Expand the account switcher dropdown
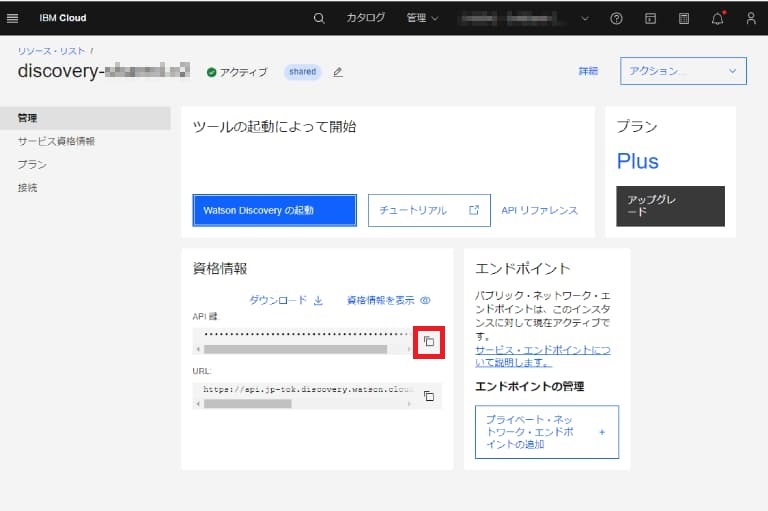768x511 pixels. tap(585, 19)
